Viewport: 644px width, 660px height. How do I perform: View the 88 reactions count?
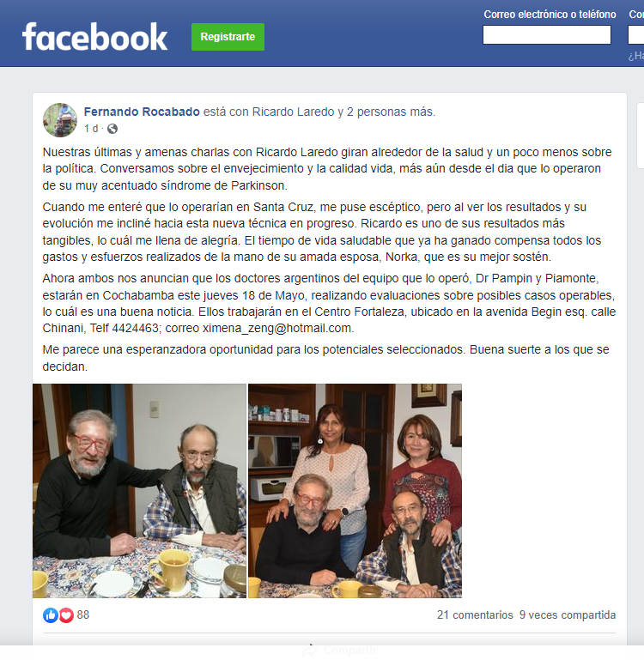tap(83, 615)
